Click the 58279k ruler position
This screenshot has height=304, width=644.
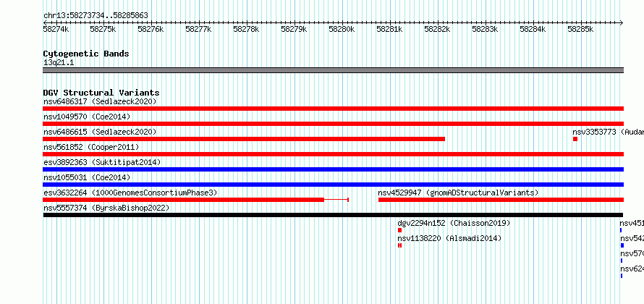[x=294, y=29]
